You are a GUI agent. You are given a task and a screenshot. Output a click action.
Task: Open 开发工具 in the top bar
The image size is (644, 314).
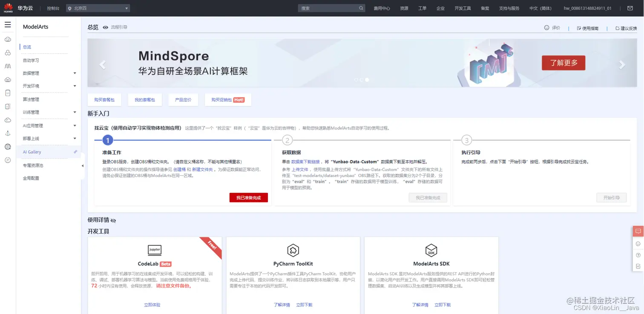tap(463, 8)
